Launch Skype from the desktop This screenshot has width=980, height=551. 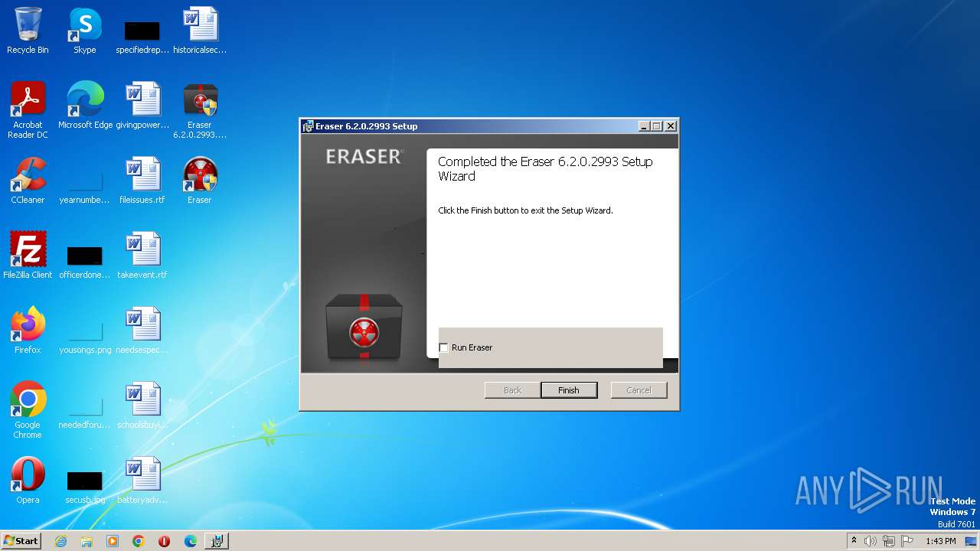coord(85,31)
